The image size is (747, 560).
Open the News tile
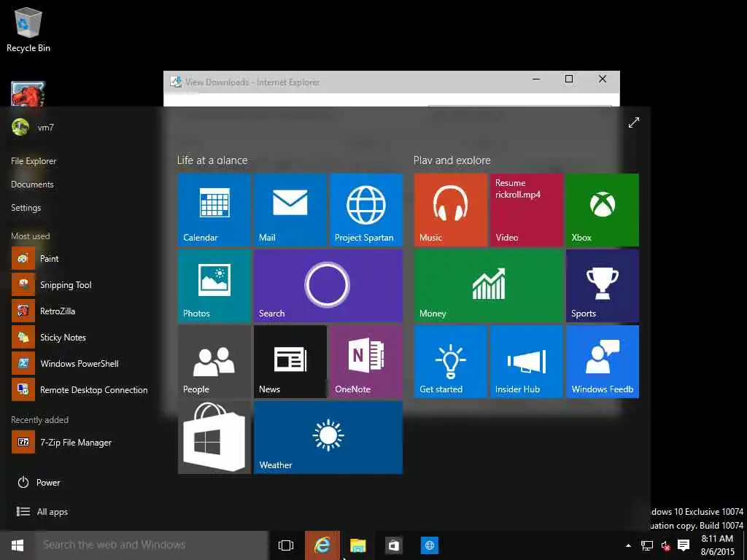[290, 362]
